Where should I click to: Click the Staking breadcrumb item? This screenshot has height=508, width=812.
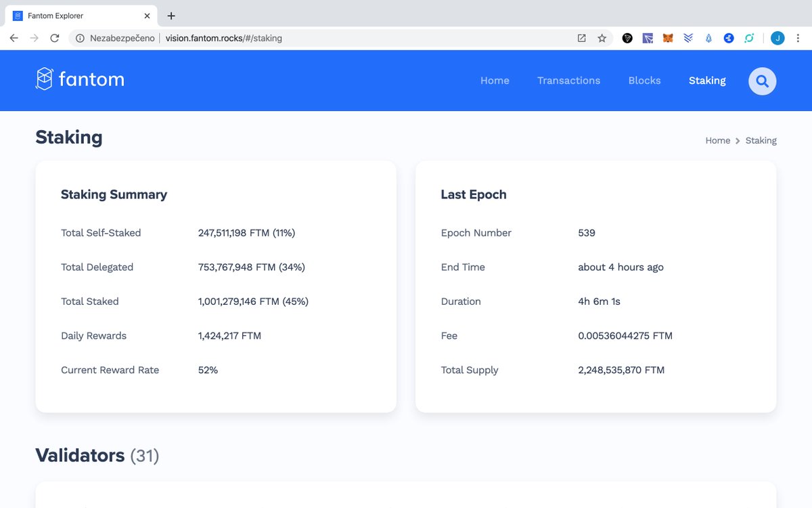761,141
